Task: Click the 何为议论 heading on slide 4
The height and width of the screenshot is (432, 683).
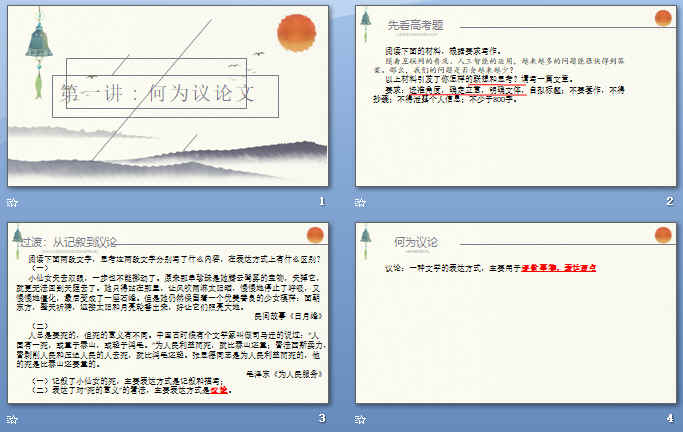Action: point(416,242)
